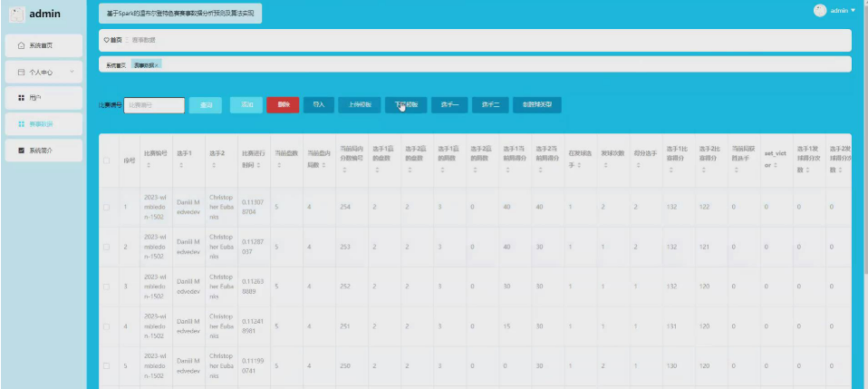This screenshot has height=389, width=868.
Task: Click the admin avatar at top right
Action: point(820,11)
